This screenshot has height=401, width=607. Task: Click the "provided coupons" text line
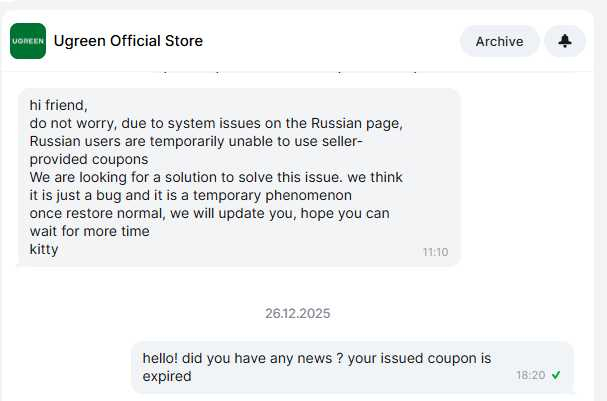coord(89,159)
